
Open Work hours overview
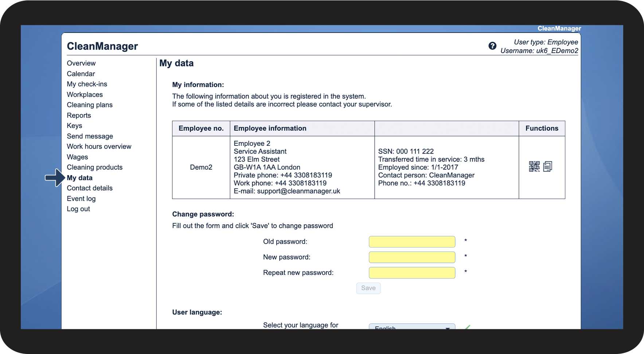99,147
